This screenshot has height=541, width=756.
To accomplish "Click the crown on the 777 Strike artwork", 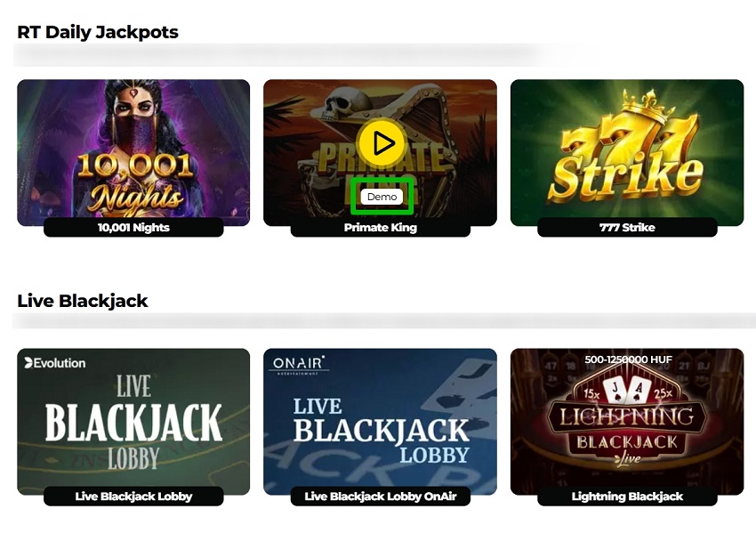I will tap(649, 105).
